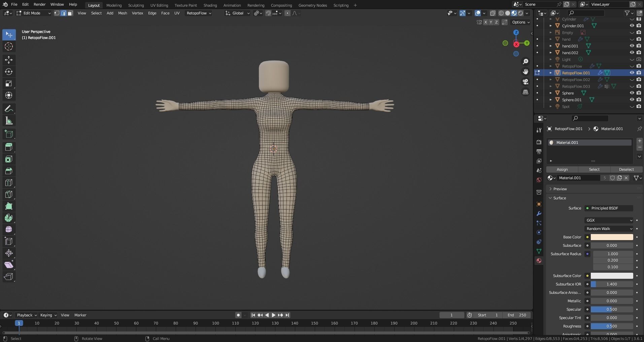
Task: Click the Principled BSDF surface button
Action: coord(609,208)
